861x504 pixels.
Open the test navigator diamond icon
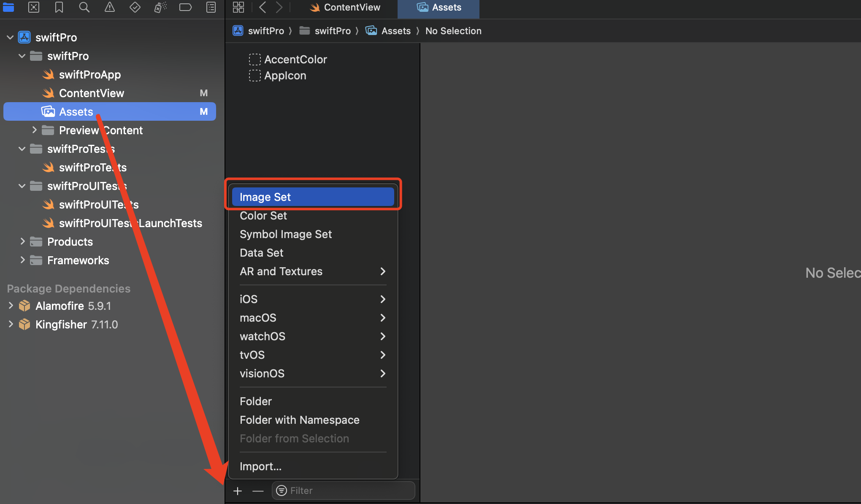[135, 7]
